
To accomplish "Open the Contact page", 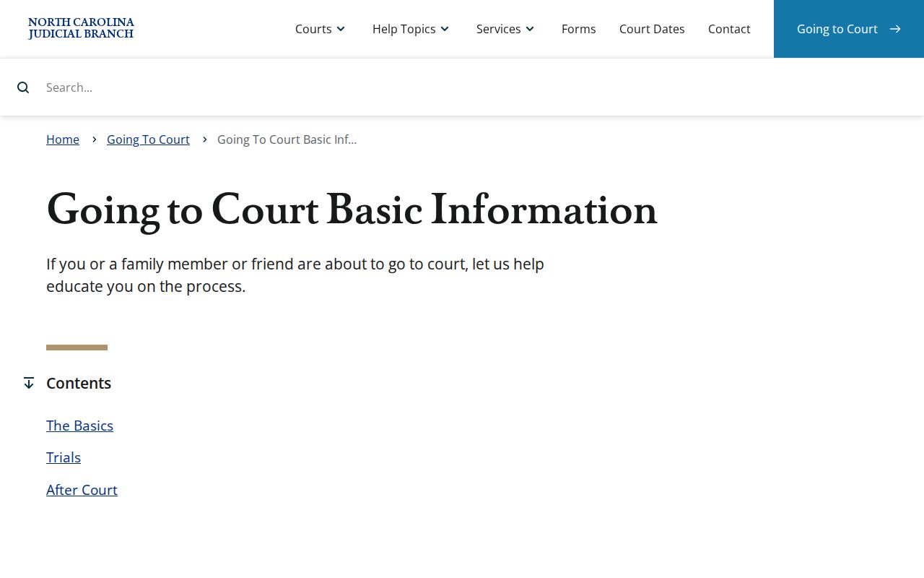I will pos(729,29).
